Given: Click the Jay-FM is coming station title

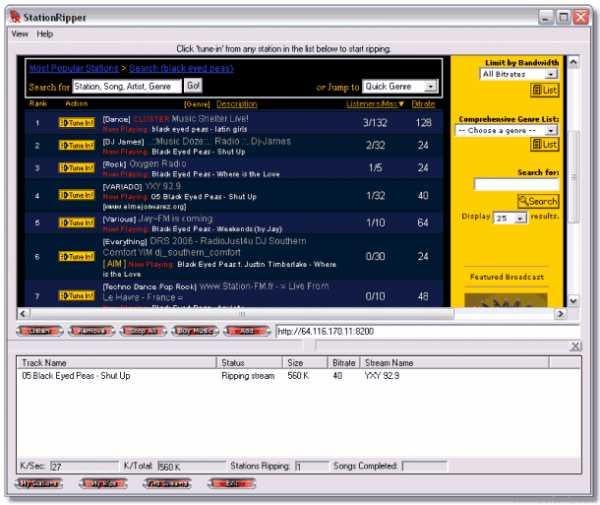Looking at the screenshot, I should (176, 218).
